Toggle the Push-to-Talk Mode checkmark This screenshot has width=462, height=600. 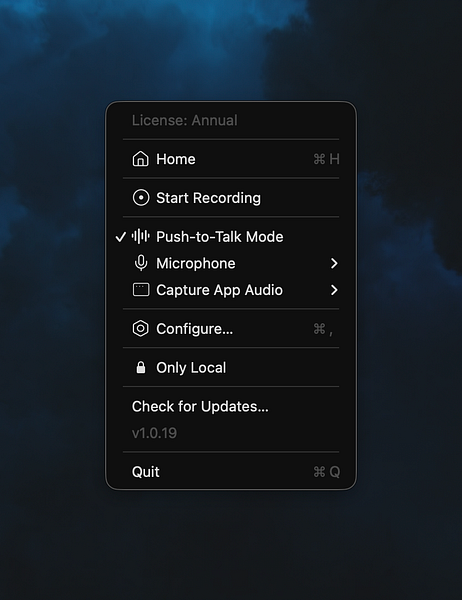click(x=121, y=237)
